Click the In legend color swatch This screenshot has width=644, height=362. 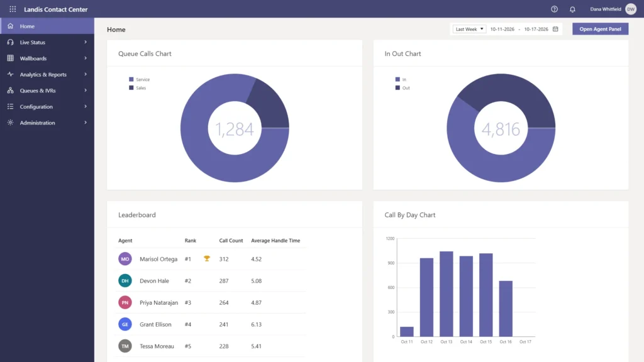(397, 79)
